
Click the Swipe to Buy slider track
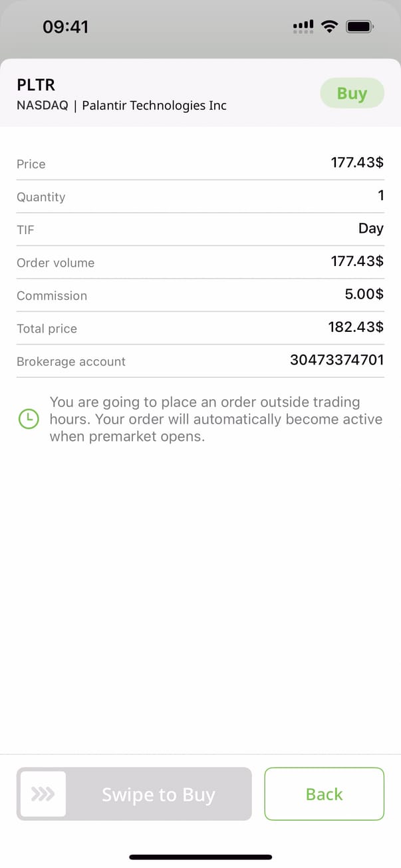coord(158,794)
